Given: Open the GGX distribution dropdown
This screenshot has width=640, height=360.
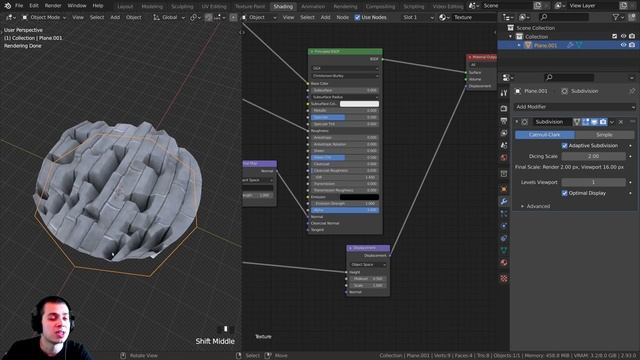Looking at the screenshot, I should [x=345, y=68].
